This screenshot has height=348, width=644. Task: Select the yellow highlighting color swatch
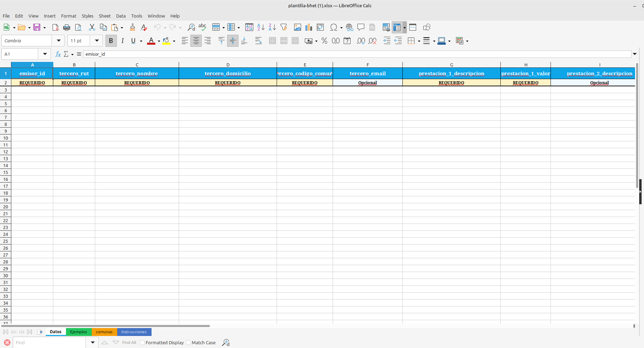[167, 42]
